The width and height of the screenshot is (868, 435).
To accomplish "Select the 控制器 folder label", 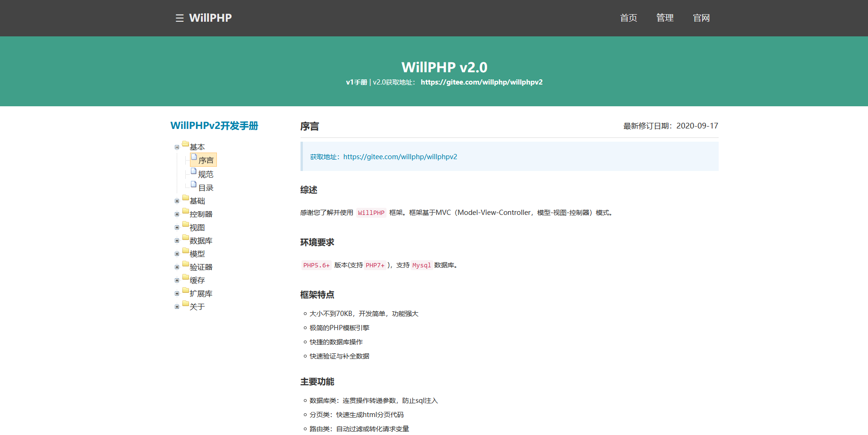I will 201,214.
